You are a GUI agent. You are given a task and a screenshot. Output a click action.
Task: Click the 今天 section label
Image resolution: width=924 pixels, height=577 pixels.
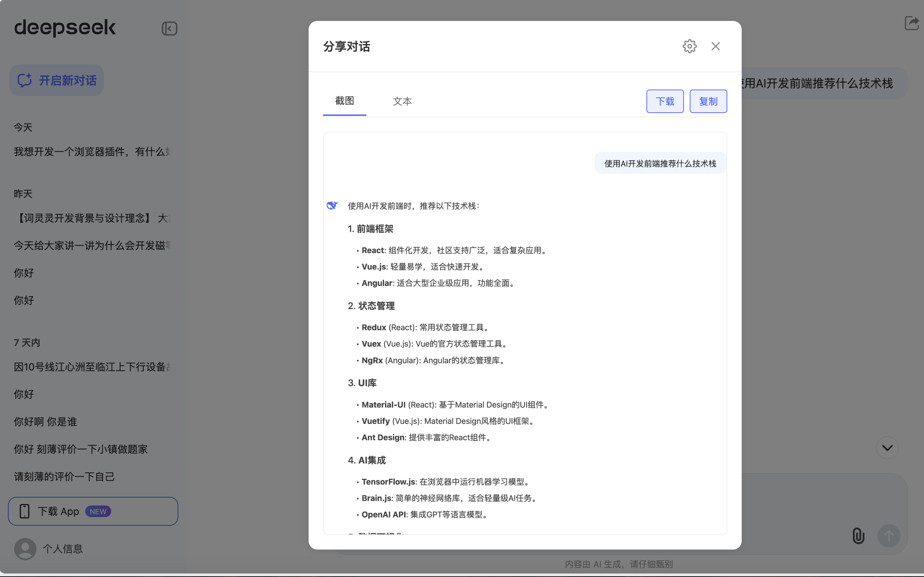tap(23, 127)
